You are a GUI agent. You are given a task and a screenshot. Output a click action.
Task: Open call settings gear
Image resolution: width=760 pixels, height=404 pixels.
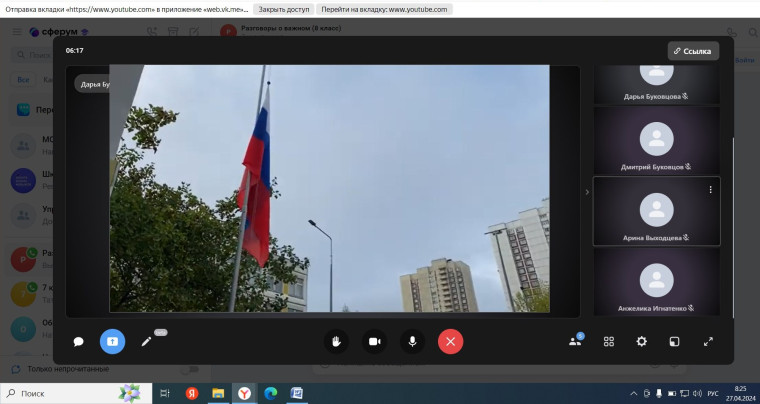641,342
